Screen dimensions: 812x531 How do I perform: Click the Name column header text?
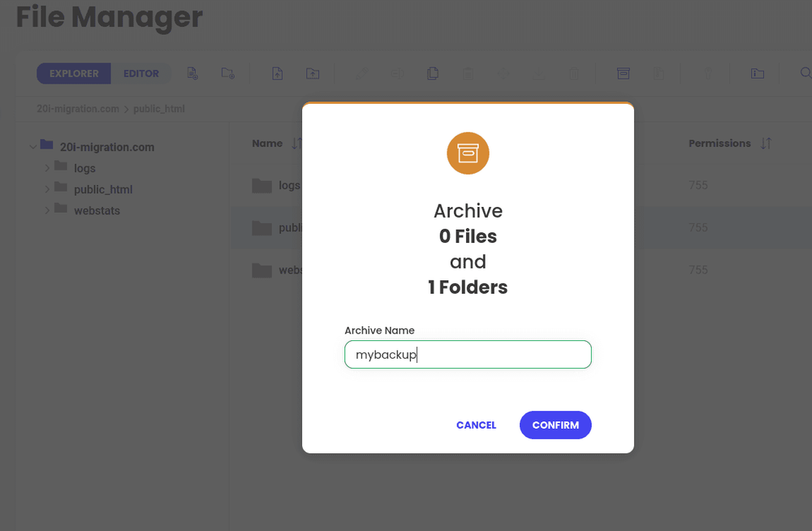point(267,144)
